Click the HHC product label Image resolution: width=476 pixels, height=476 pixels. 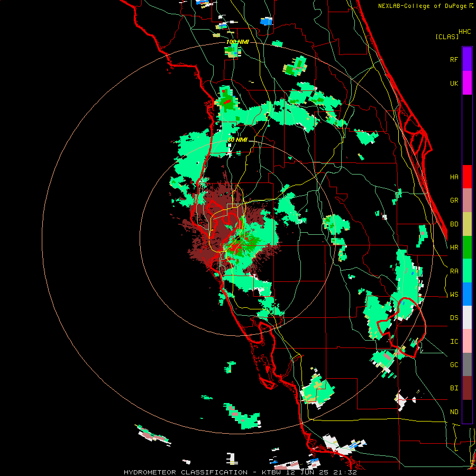(x=465, y=32)
